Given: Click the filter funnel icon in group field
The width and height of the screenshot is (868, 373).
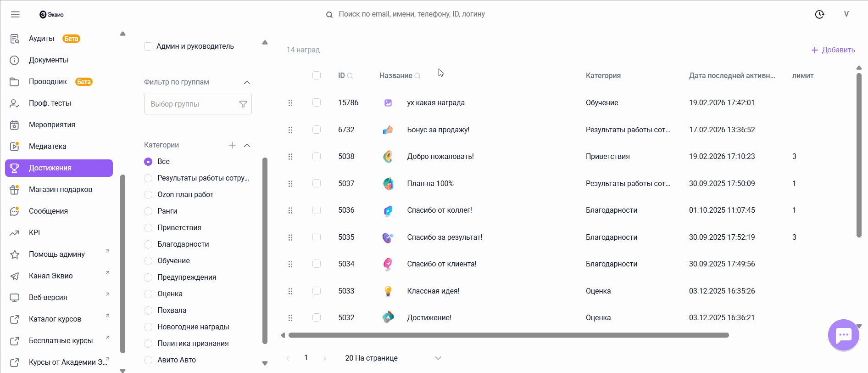Looking at the screenshot, I should coord(243,104).
